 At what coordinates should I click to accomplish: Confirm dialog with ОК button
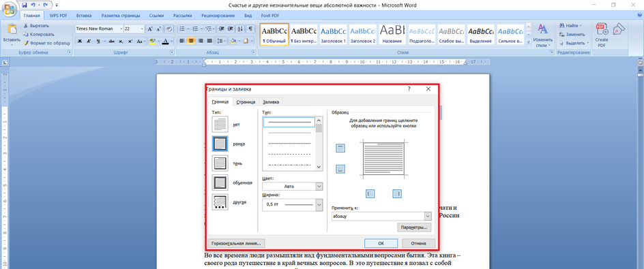click(x=381, y=243)
